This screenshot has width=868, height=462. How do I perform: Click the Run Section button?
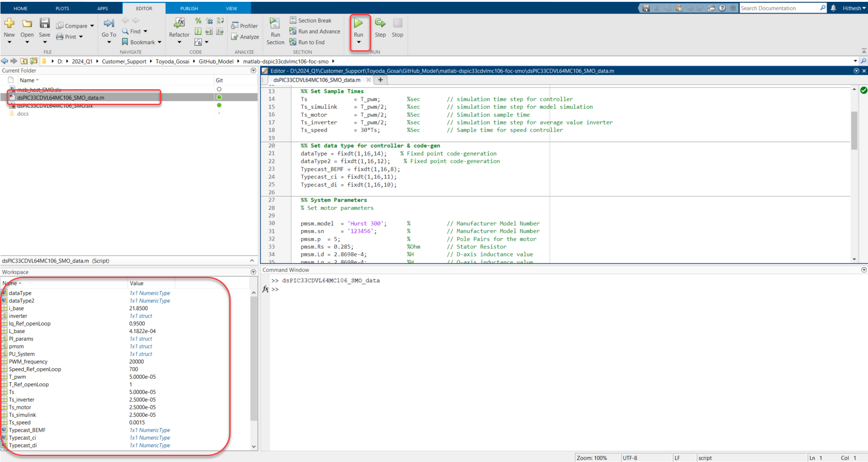(275, 31)
